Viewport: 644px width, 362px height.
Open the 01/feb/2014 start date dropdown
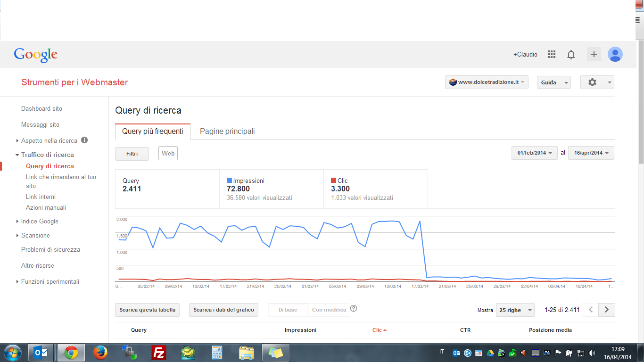tap(535, 153)
